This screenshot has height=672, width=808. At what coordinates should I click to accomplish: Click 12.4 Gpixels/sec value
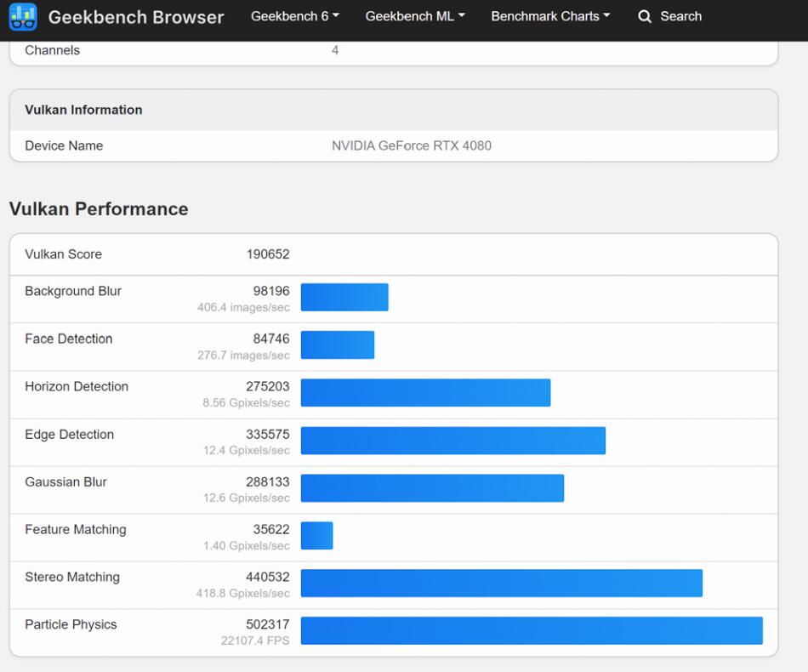247,450
